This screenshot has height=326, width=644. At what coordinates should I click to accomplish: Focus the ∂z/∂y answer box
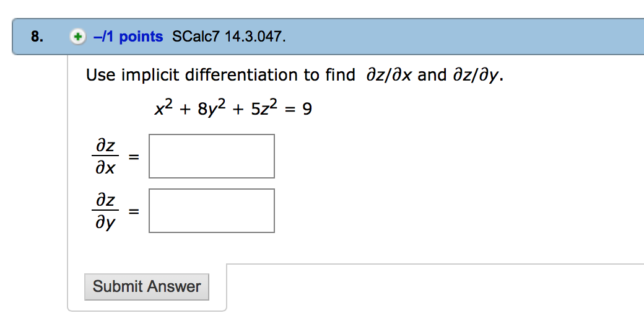click(x=212, y=211)
